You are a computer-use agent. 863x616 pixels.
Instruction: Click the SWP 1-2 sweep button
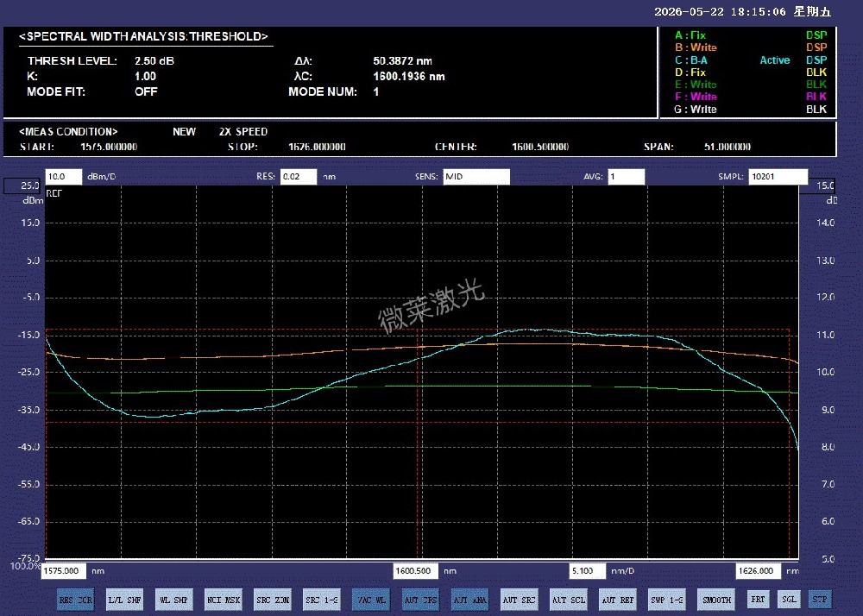click(668, 600)
